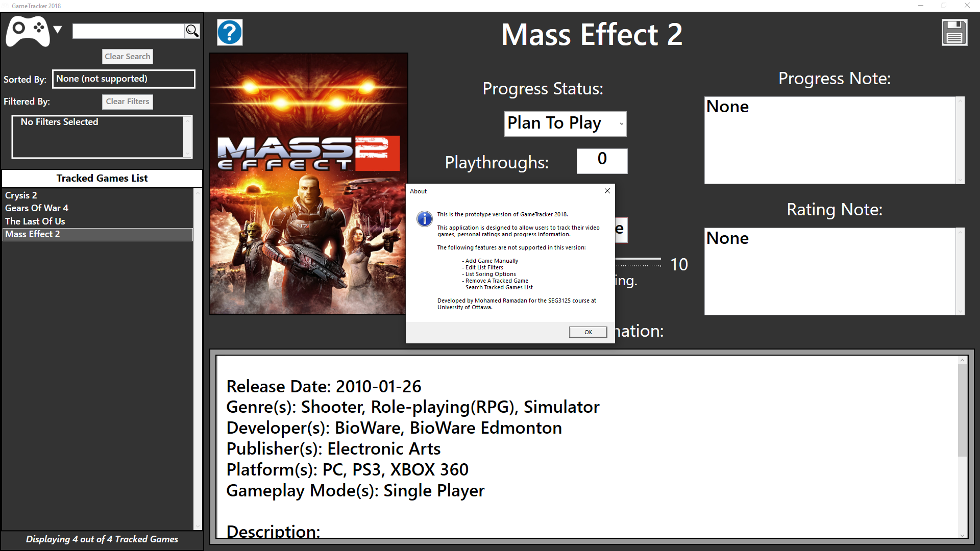Screen dimensions: 980x551
Task: Select Crysis 2 in tracked games list
Action: point(21,195)
